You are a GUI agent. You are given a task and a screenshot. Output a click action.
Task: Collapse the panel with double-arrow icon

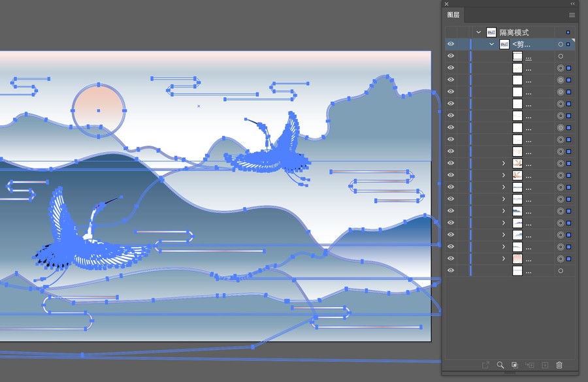tap(572, 4)
